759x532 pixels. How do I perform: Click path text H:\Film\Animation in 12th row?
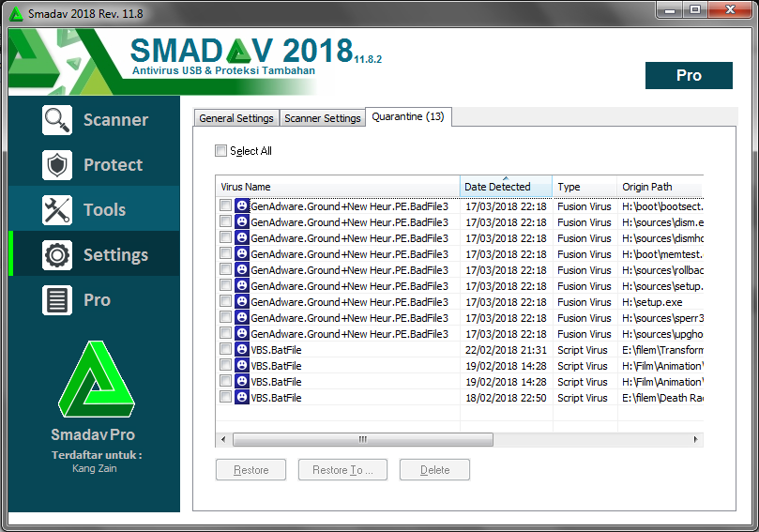[x=662, y=382]
